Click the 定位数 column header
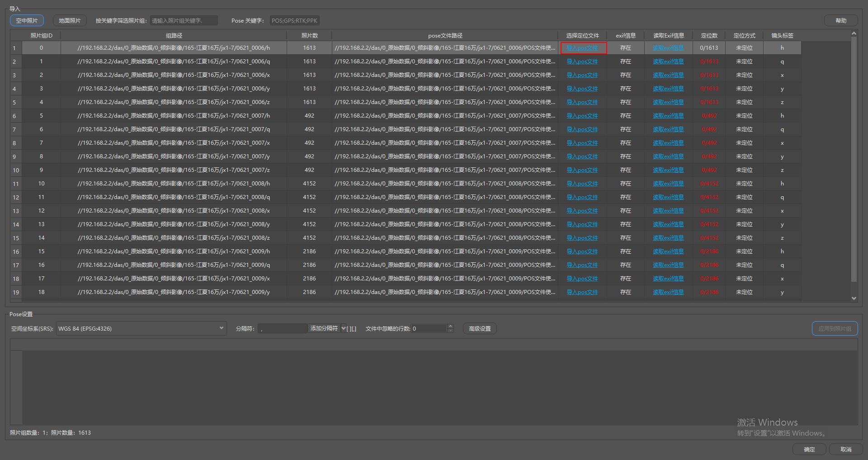868x460 pixels. 709,35
